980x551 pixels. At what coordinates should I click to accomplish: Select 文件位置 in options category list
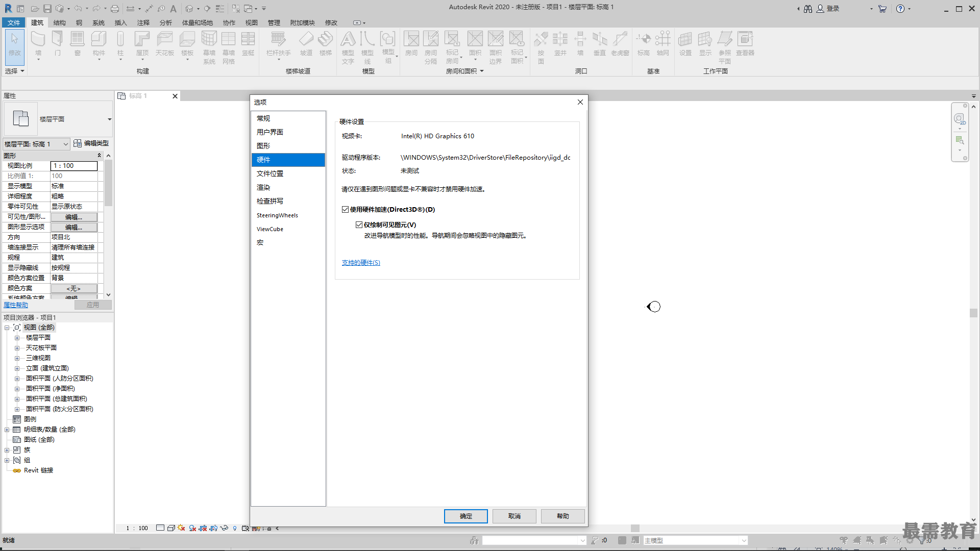(x=288, y=173)
